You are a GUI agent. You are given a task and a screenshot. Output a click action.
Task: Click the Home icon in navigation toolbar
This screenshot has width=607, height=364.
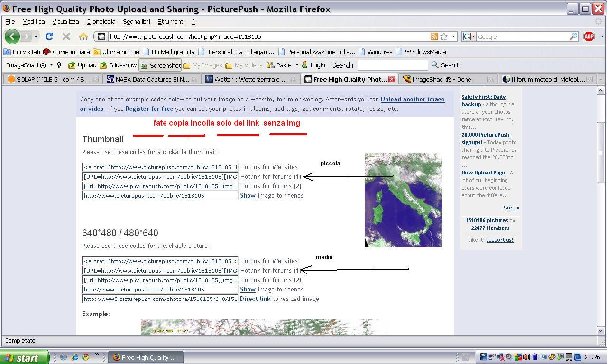(x=83, y=36)
